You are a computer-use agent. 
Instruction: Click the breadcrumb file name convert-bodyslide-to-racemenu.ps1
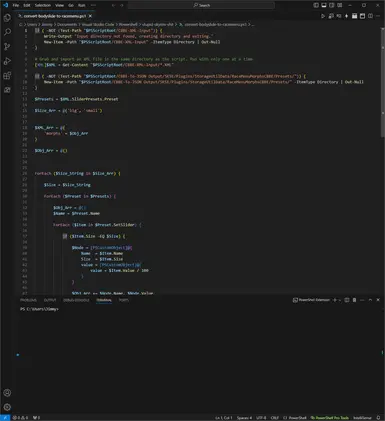coord(216,24)
